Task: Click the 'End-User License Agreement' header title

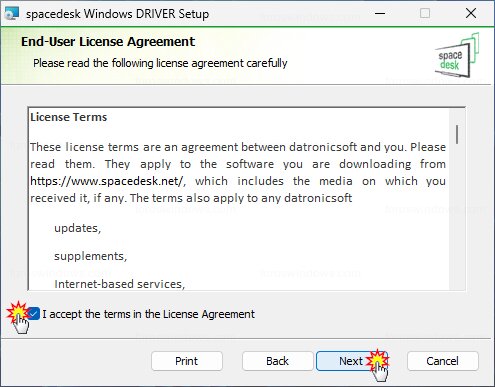Action: click(108, 42)
